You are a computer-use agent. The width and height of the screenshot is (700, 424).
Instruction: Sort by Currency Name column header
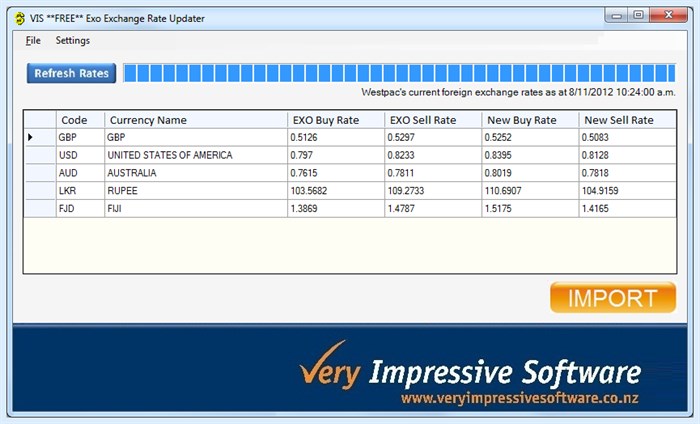pyautogui.click(x=195, y=120)
